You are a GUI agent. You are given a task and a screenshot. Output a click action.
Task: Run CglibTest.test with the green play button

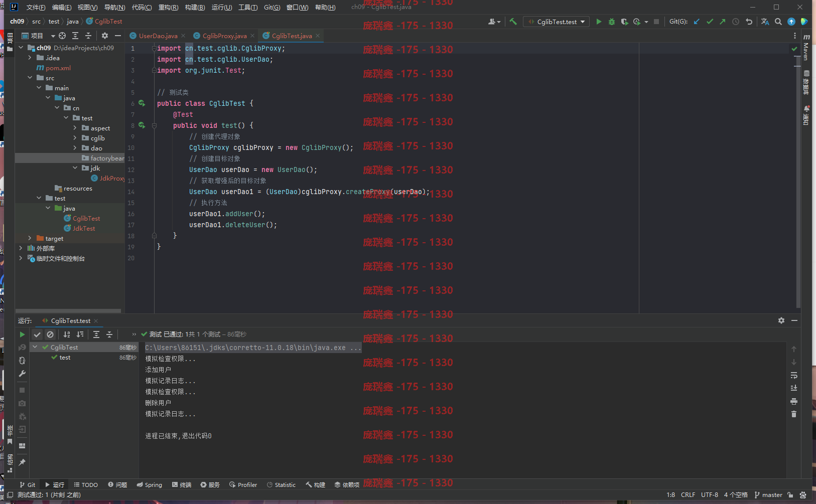[599, 22]
